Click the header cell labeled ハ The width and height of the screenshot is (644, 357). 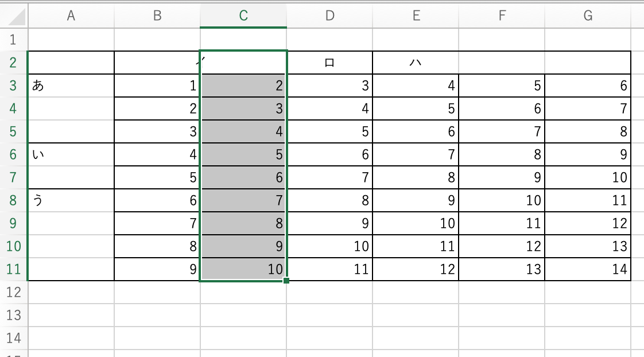[416, 63]
